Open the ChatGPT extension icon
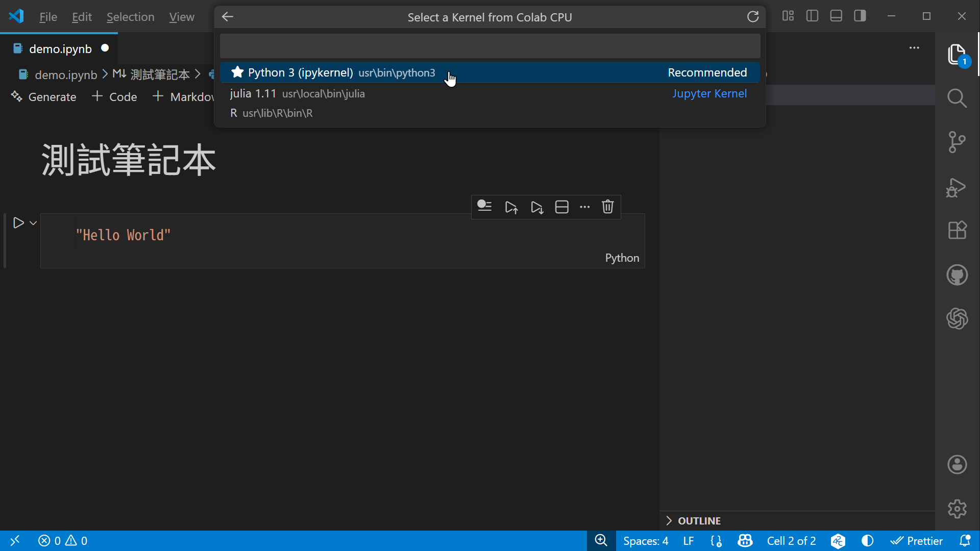This screenshot has width=980, height=551. click(x=957, y=319)
